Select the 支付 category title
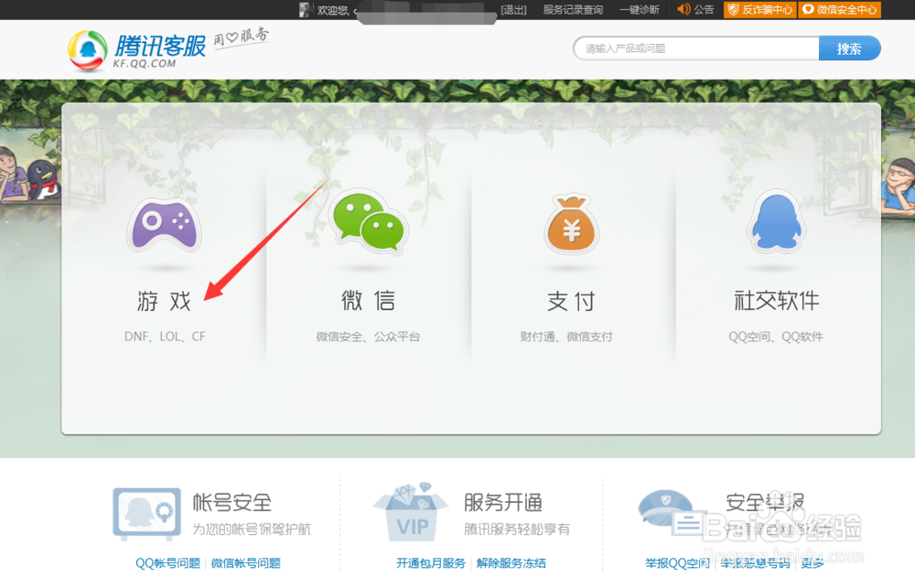 tap(571, 301)
